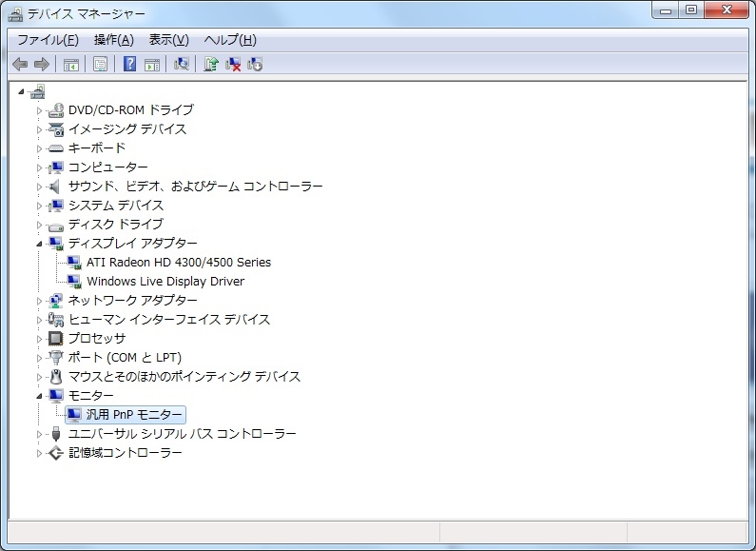This screenshot has height=551, width=756.
Task: Click the blue Help question-mark icon
Action: tap(129, 64)
